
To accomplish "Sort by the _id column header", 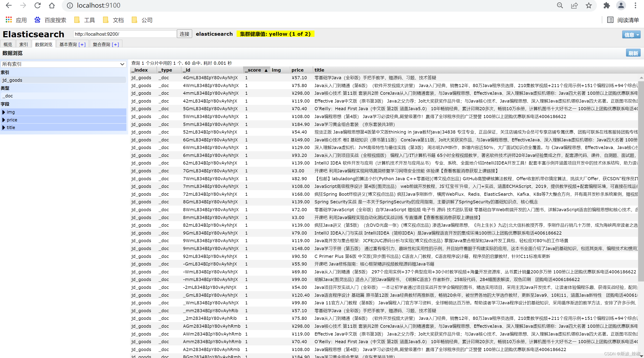I will point(212,70).
